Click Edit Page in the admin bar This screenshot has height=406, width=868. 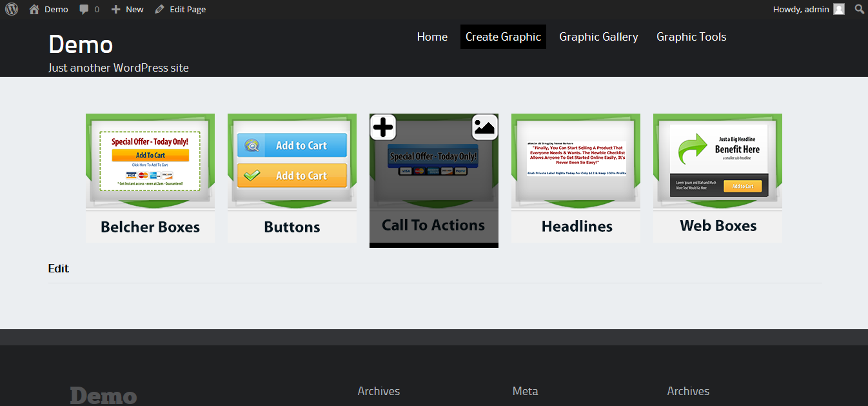pyautogui.click(x=181, y=9)
